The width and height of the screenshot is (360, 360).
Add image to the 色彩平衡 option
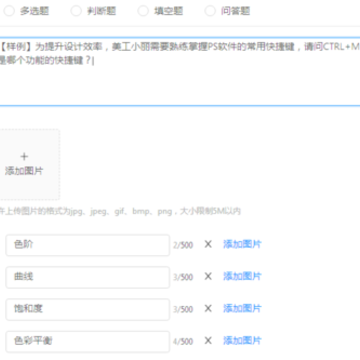pyautogui.click(x=242, y=341)
